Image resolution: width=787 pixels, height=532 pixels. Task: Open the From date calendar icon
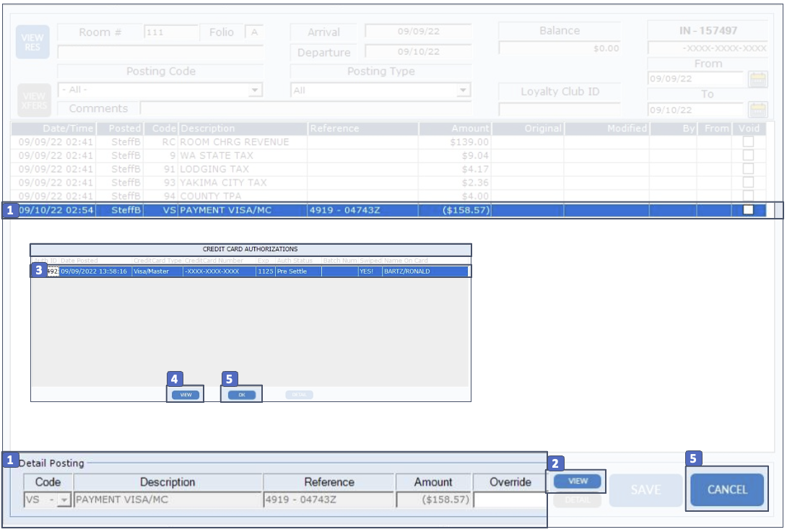[757, 79]
